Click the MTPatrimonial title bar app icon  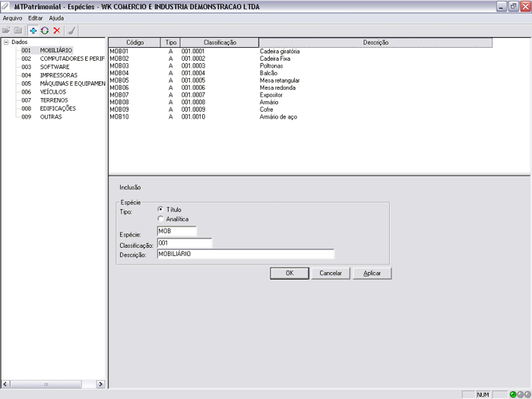pos(6,5)
